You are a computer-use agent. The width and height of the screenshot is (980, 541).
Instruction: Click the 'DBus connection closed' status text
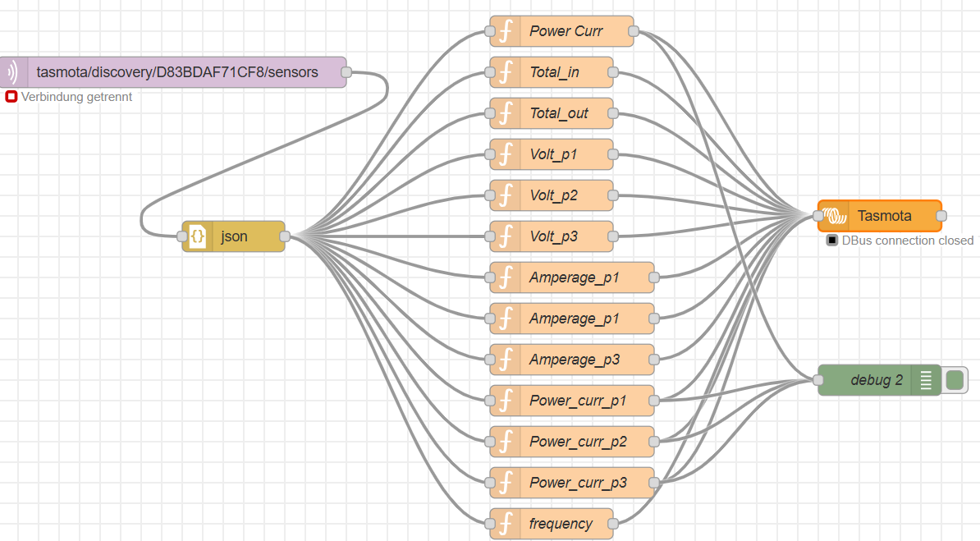(908, 241)
